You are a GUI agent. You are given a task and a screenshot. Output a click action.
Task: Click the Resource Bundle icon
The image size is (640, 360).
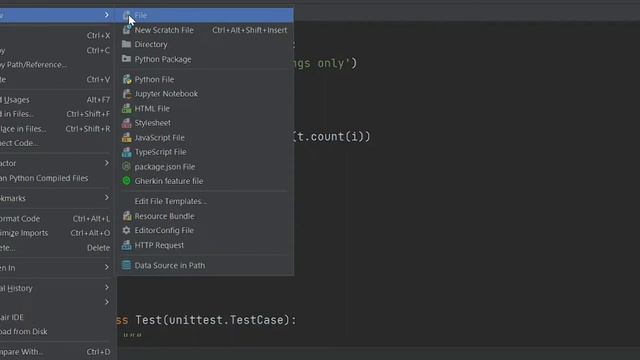pyautogui.click(x=127, y=216)
